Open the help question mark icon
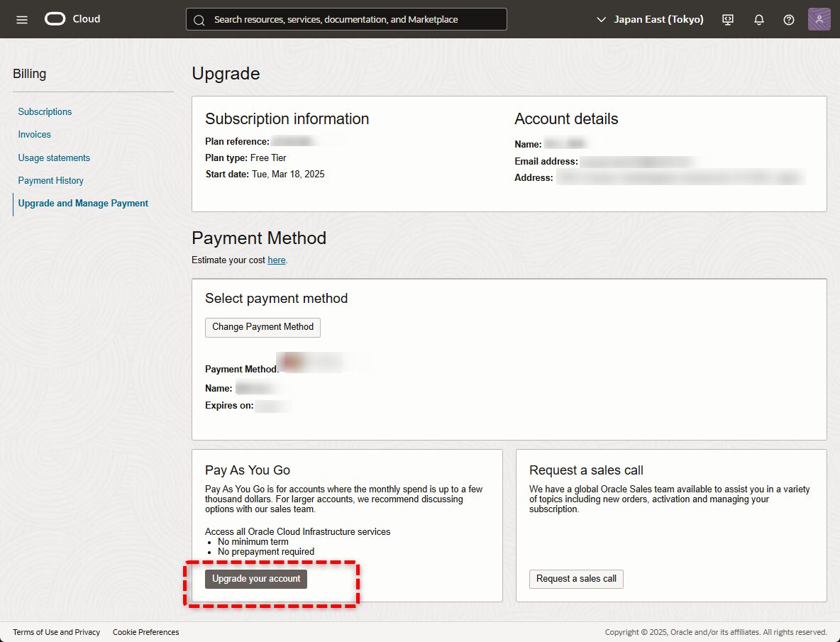Screen dimensions: 840x642 789,20
